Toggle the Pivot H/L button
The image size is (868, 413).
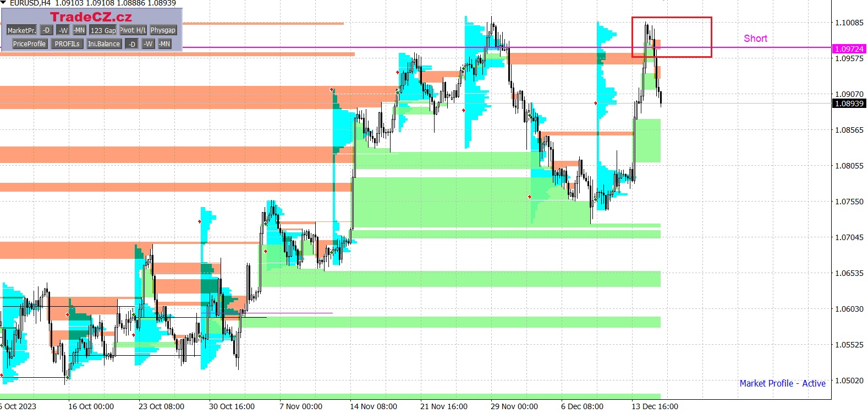click(133, 30)
